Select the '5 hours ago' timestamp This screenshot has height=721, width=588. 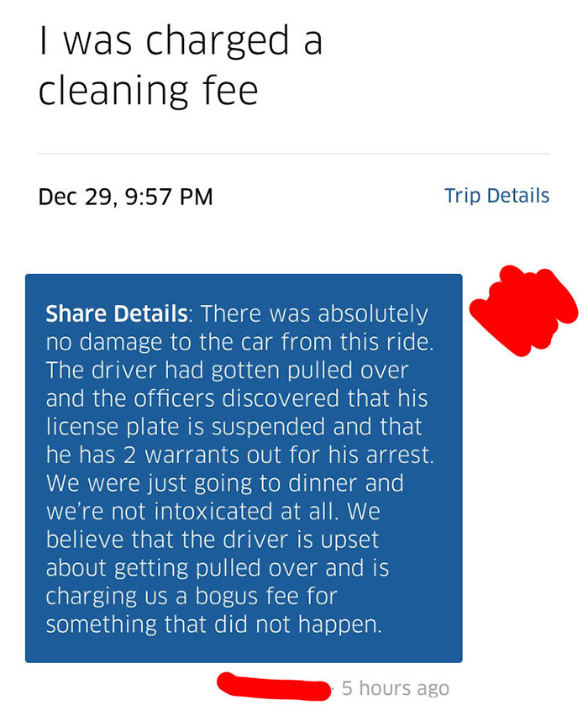(396, 688)
